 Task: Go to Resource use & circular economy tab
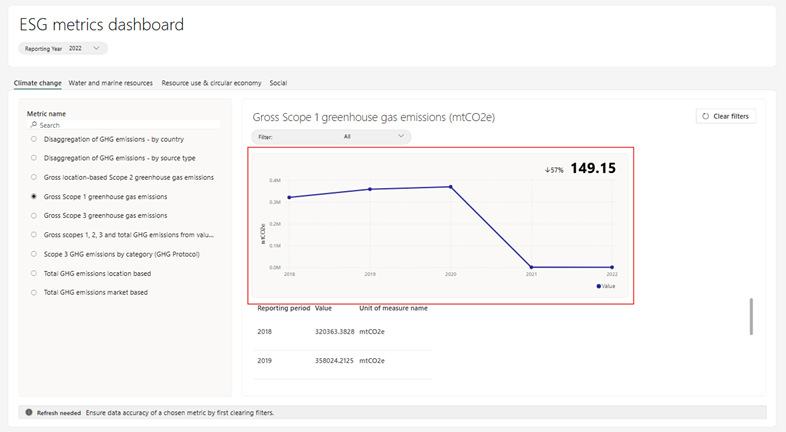[211, 83]
